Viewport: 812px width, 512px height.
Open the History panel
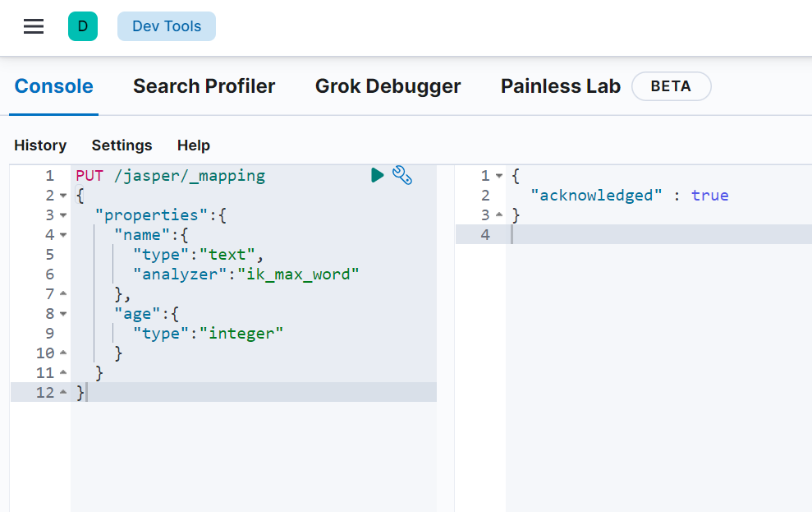40,145
